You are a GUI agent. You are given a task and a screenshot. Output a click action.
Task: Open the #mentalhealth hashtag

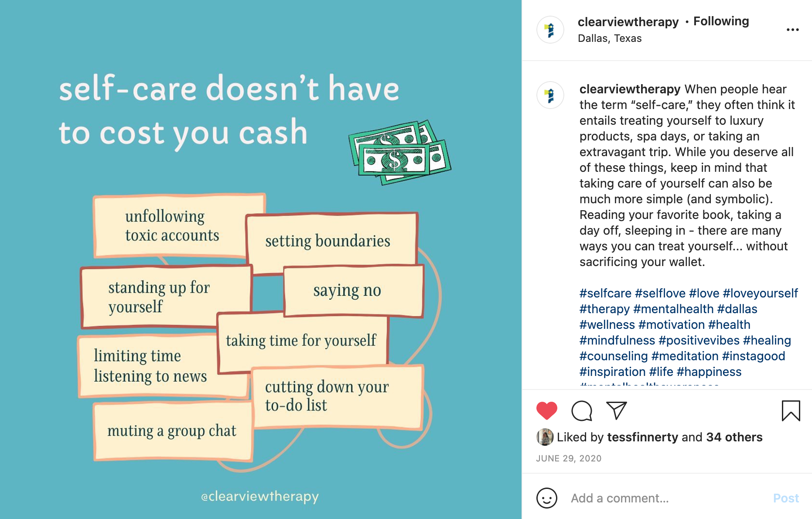pyautogui.click(x=673, y=309)
